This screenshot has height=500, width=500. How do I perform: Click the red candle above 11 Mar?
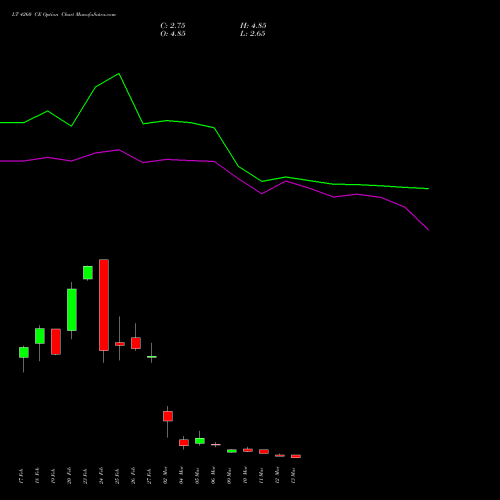point(264,451)
